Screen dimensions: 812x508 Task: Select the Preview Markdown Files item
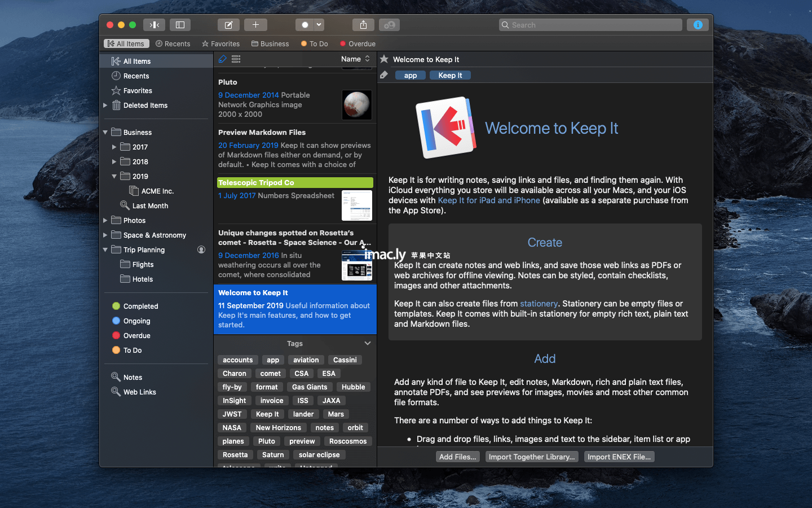[x=295, y=148]
